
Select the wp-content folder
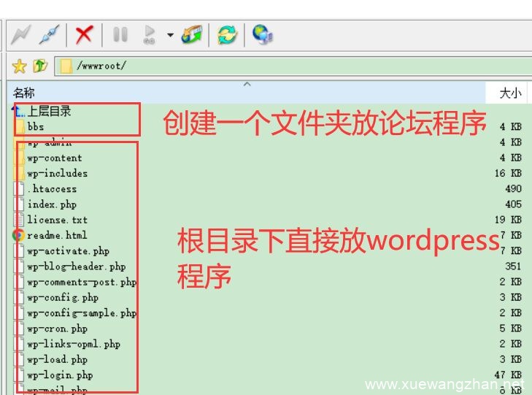[x=55, y=158]
